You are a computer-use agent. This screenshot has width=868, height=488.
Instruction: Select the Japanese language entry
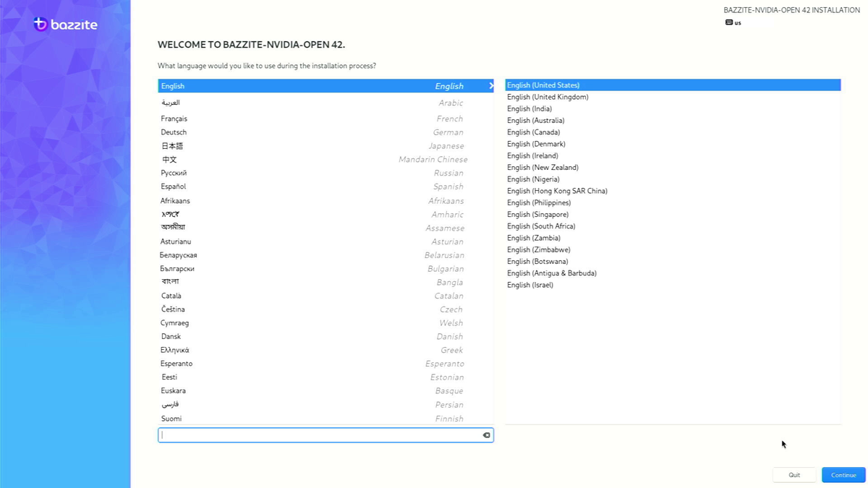(x=325, y=146)
